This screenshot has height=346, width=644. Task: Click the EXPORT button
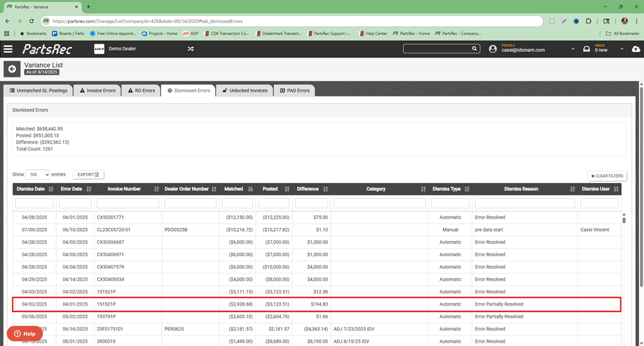(89, 174)
